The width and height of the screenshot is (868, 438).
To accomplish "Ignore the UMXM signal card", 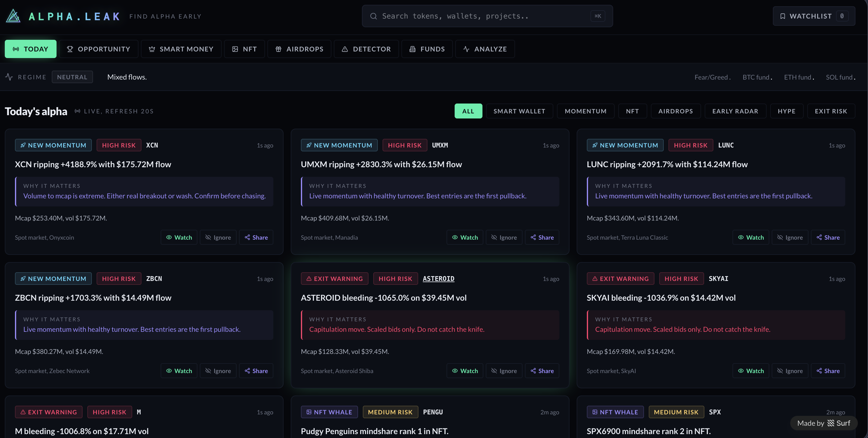I will pos(504,238).
